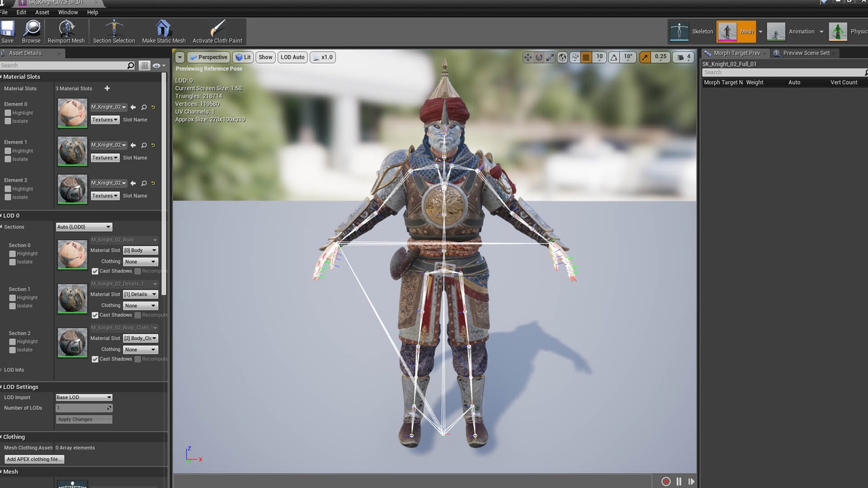Toggle scale snapping in the viewport
This screenshot has width=868, height=488.
click(x=645, y=58)
